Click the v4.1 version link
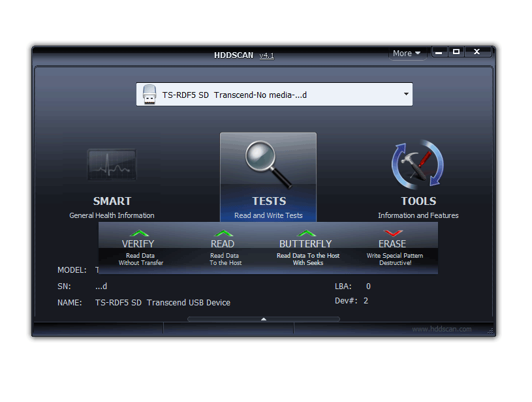This screenshot has height=402, width=532. (266, 55)
